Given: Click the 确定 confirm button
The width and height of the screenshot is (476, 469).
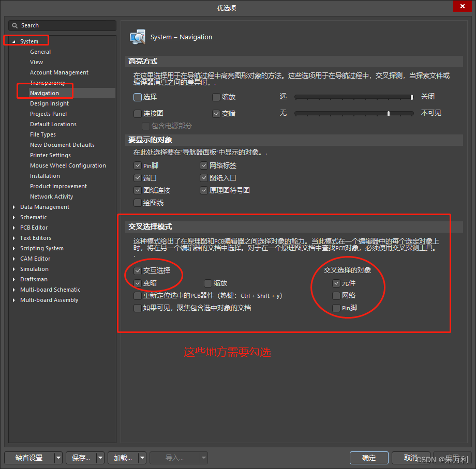Looking at the screenshot, I should click(368, 458).
